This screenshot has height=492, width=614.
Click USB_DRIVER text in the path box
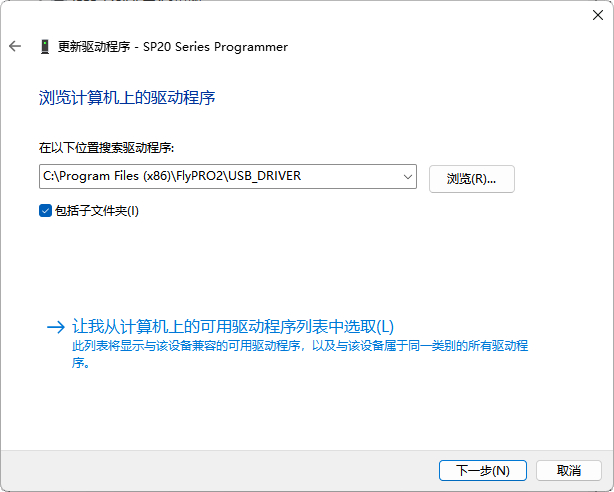tap(264, 177)
